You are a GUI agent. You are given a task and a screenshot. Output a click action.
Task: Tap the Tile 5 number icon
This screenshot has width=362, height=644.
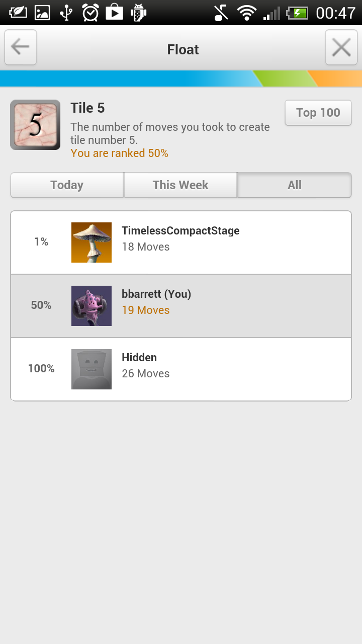click(x=35, y=124)
